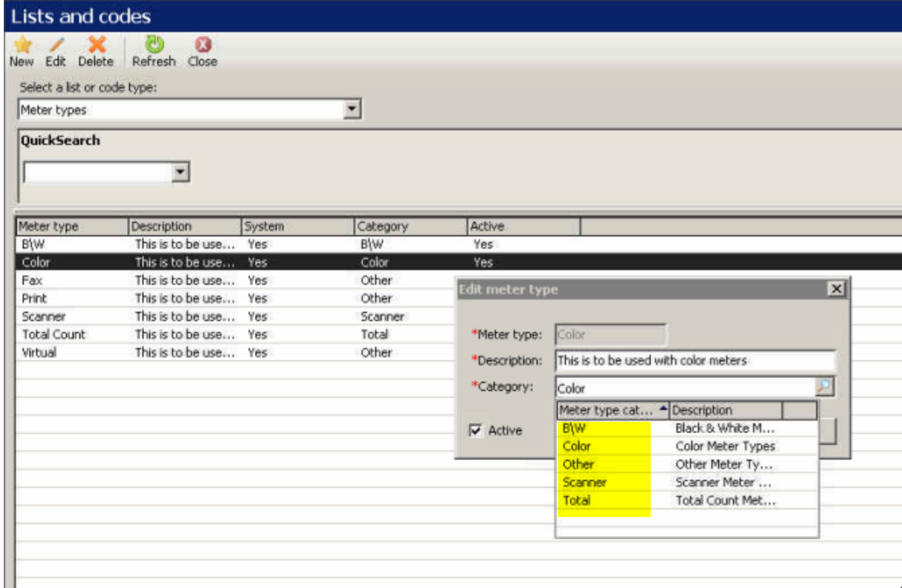Click 'Total Count Met...' description cell
The image size is (902, 588).
[x=725, y=500]
